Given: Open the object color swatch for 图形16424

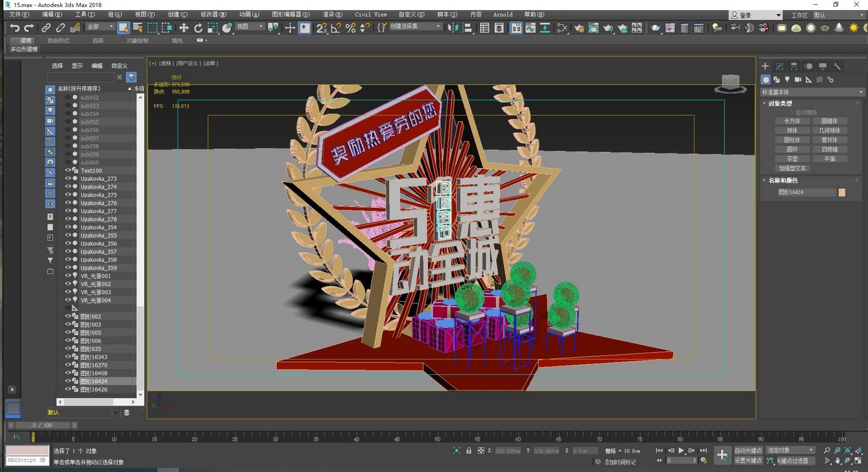Looking at the screenshot, I should click(x=842, y=193).
